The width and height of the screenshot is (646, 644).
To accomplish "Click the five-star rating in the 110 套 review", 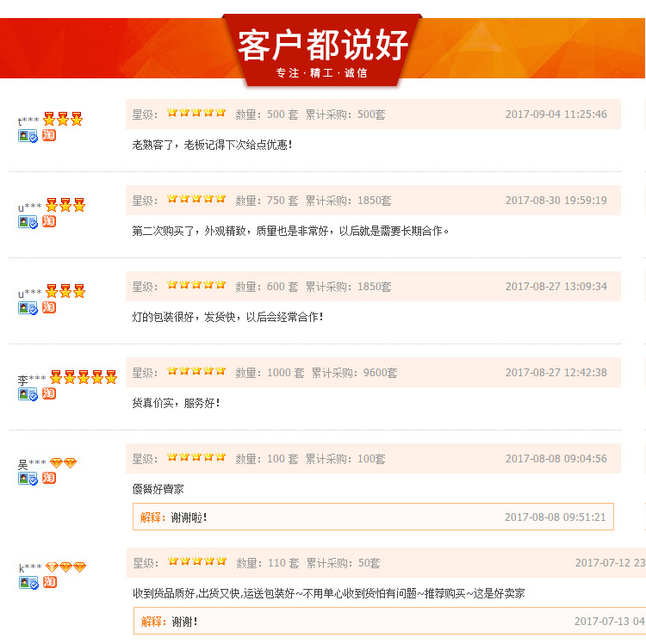I will tap(197, 560).
